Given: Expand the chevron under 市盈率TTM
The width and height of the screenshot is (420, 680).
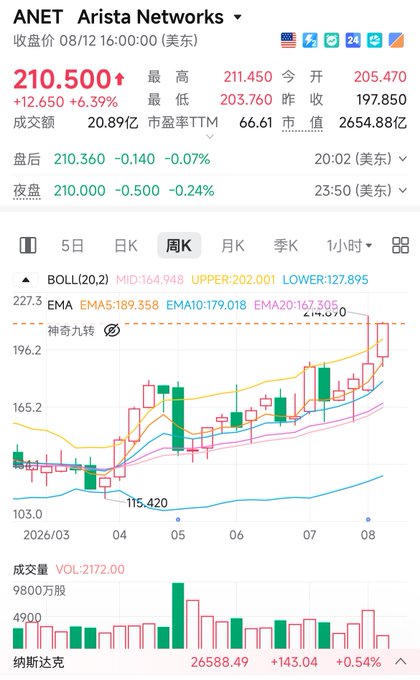Looking at the screenshot, I should point(210,137).
